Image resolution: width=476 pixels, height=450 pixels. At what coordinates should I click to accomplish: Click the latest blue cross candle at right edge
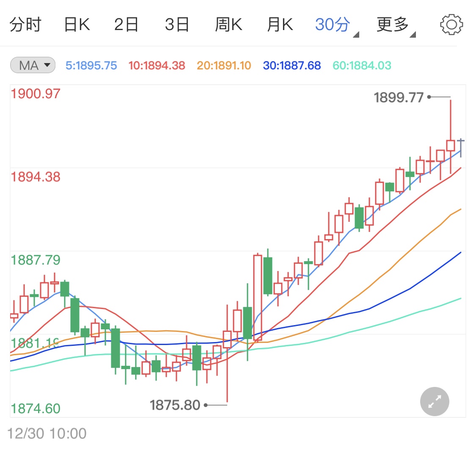click(x=461, y=148)
